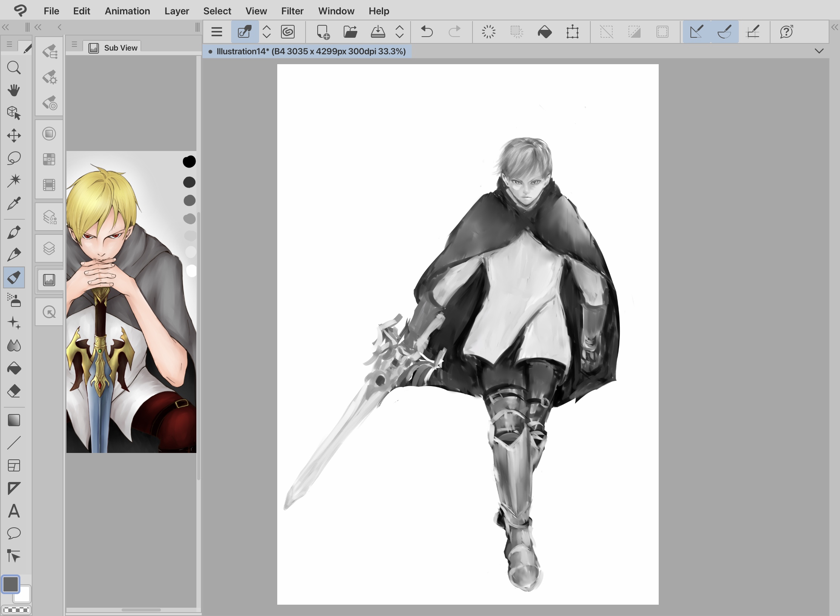Image resolution: width=840 pixels, height=616 pixels.
Task: Select the Text tool
Action: [x=14, y=511]
